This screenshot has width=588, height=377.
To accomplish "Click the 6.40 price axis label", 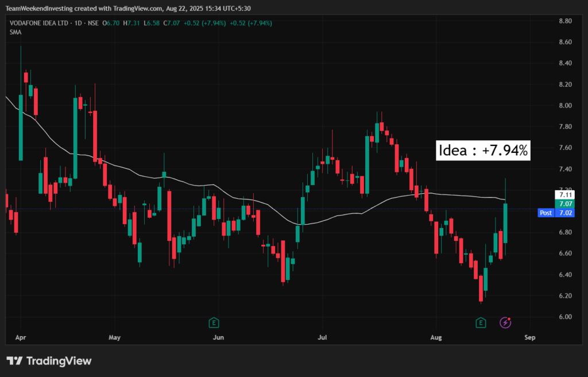I will [565, 275].
